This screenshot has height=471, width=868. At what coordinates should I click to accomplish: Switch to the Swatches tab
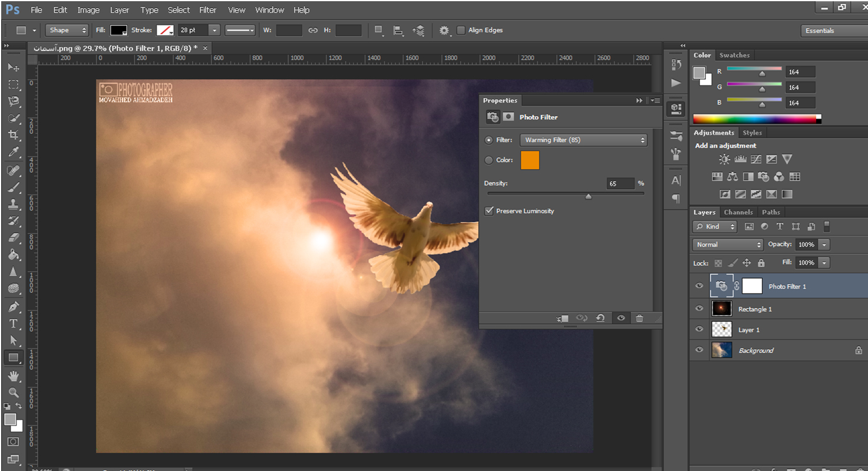734,55
